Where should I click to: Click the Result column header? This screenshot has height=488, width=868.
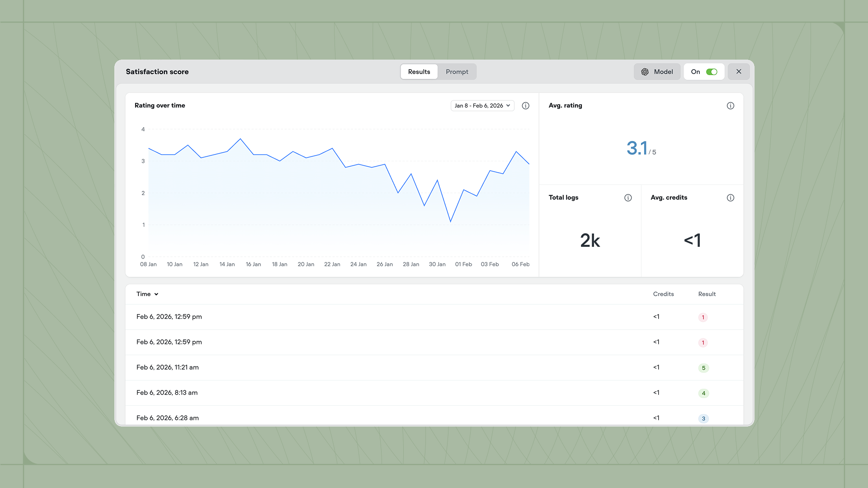pos(707,294)
